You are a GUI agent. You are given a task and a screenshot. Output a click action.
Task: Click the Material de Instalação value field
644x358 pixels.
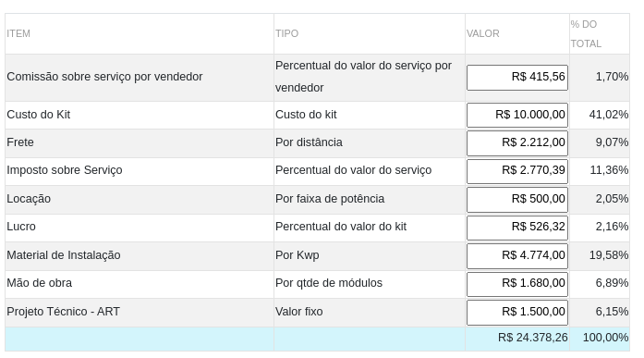[517, 256]
